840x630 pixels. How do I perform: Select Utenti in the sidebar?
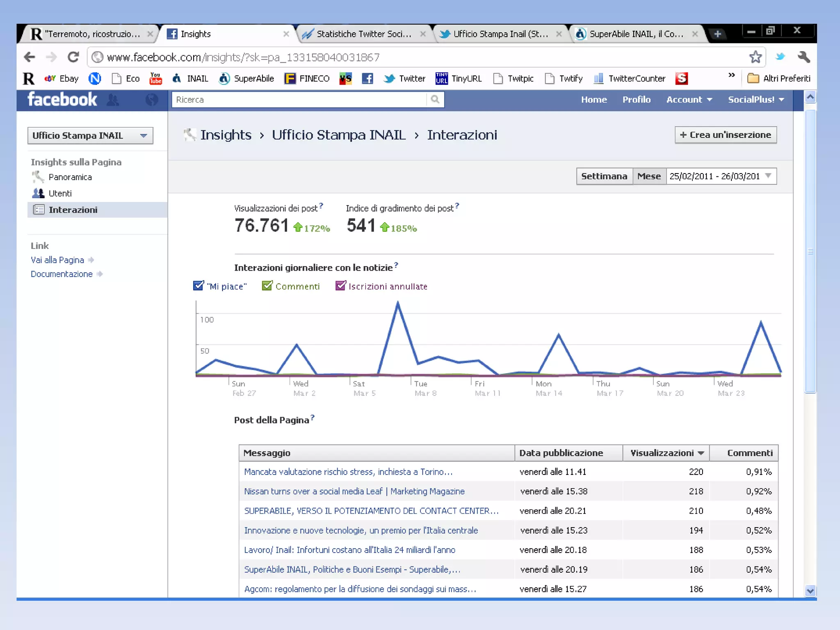[60, 193]
